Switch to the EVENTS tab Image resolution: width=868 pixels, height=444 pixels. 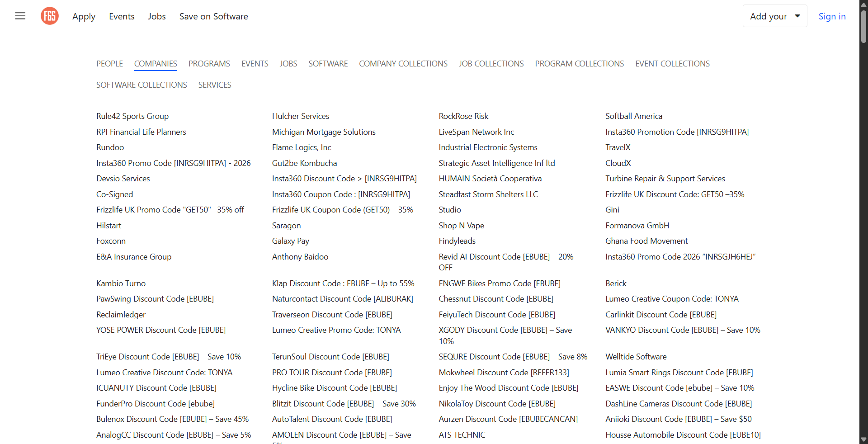click(x=255, y=64)
